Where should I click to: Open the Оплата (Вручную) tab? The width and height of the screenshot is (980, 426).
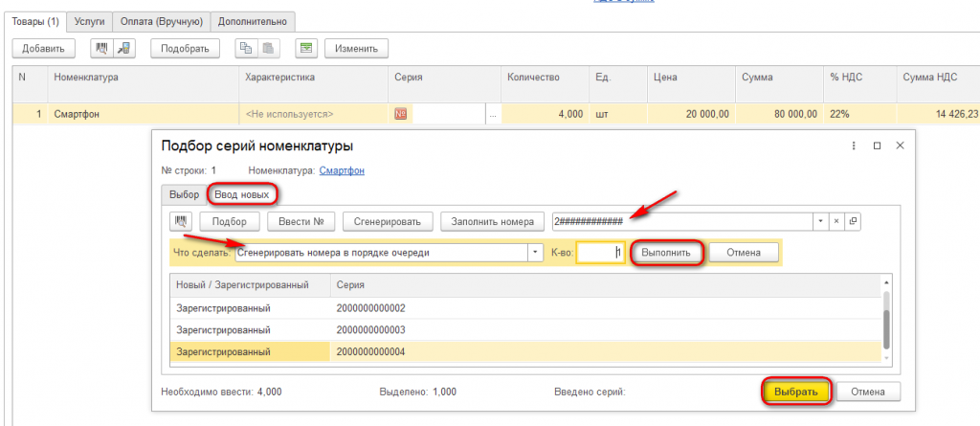(x=161, y=21)
